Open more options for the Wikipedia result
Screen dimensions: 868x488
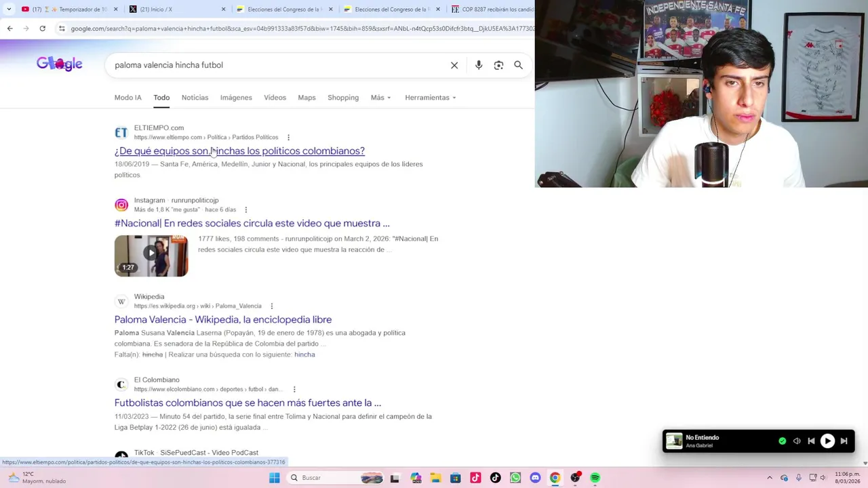(x=271, y=306)
